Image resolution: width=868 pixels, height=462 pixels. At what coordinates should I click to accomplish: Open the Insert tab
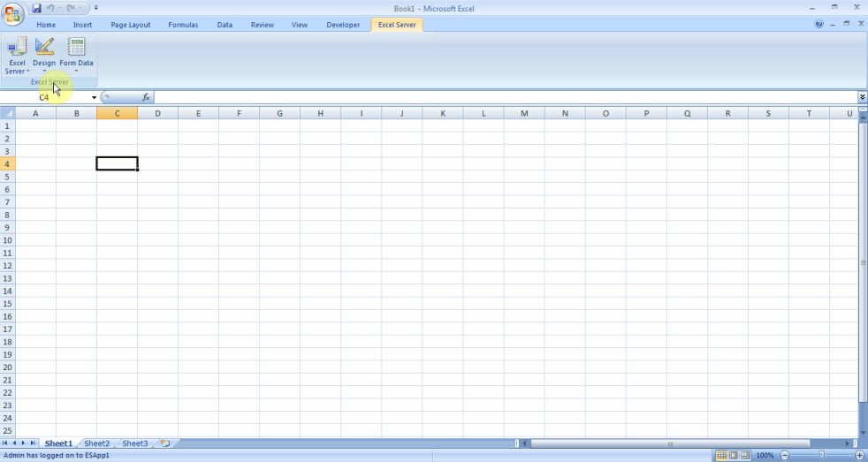(82, 25)
